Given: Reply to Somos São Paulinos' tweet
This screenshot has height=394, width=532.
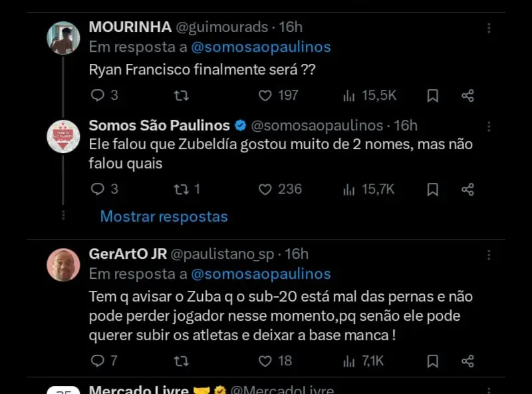Looking at the screenshot, I should (98, 190).
